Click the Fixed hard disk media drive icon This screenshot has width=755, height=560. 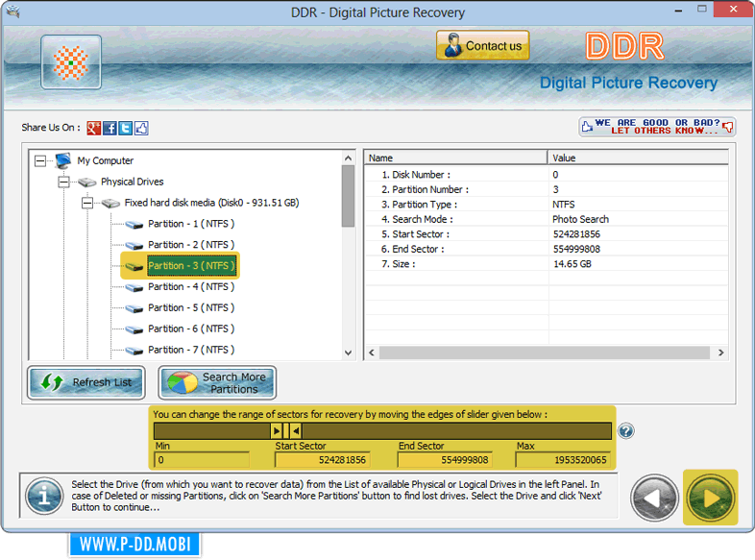110,204
